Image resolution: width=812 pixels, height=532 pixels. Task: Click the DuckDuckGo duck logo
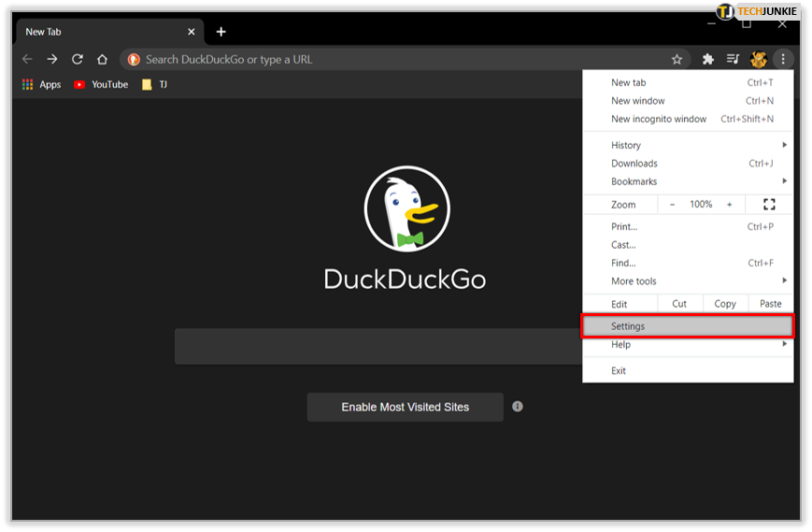point(407,208)
